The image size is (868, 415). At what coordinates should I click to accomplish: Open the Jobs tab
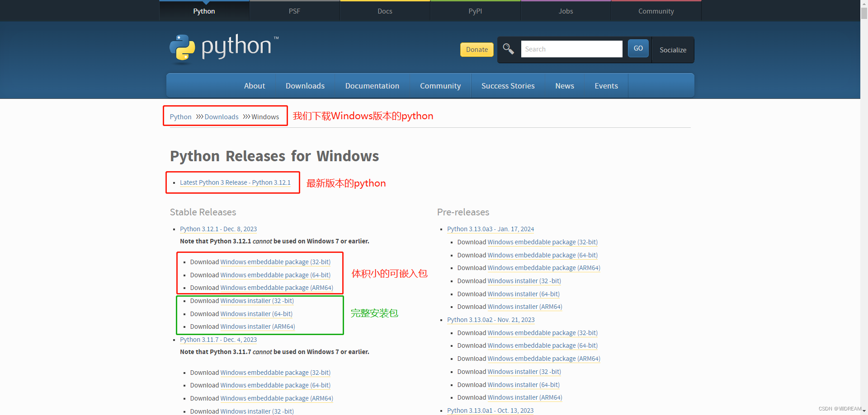tap(566, 11)
